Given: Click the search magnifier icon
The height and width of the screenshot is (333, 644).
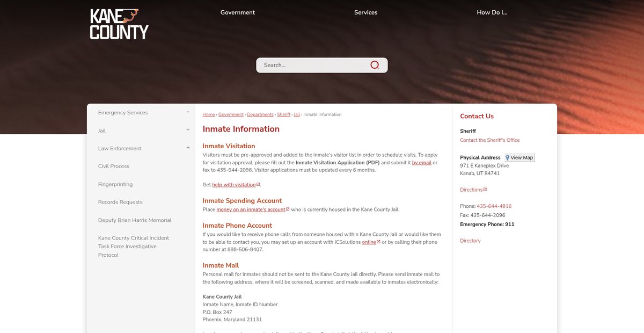Looking at the screenshot, I should click(x=375, y=65).
